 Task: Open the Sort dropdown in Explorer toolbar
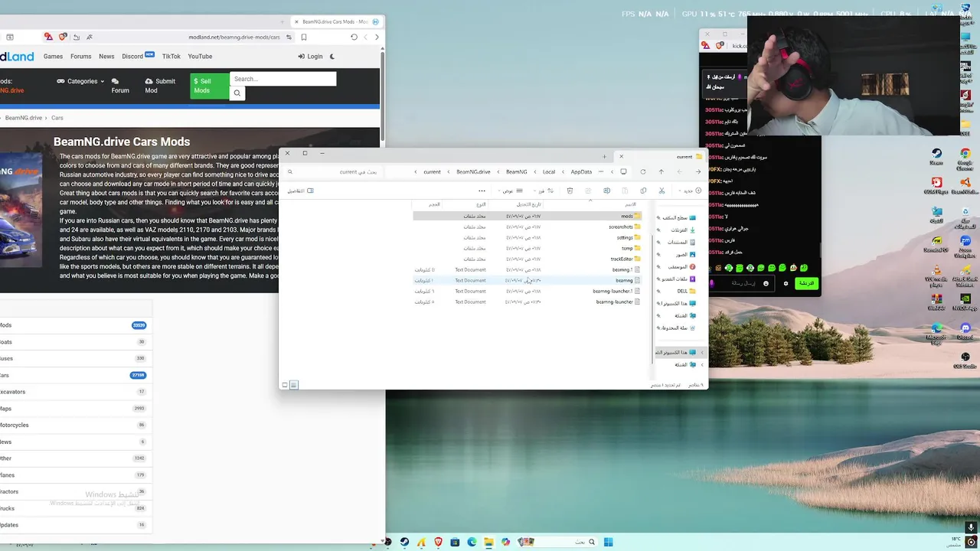click(x=545, y=191)
